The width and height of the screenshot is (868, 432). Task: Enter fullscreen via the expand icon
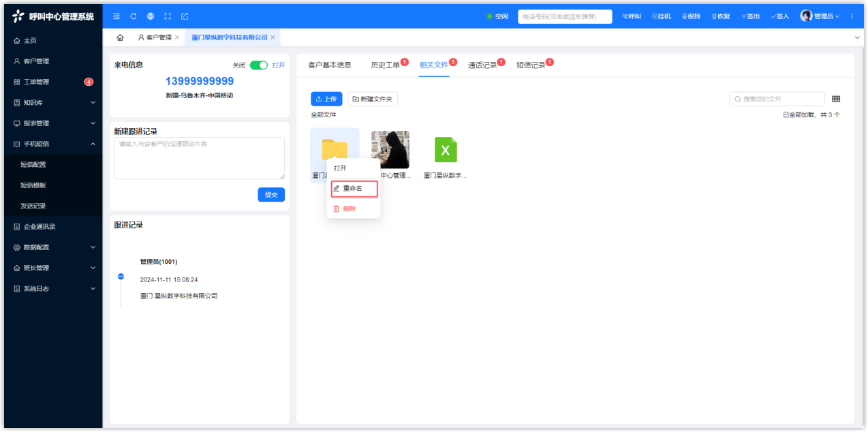click(x=168, y=16)
